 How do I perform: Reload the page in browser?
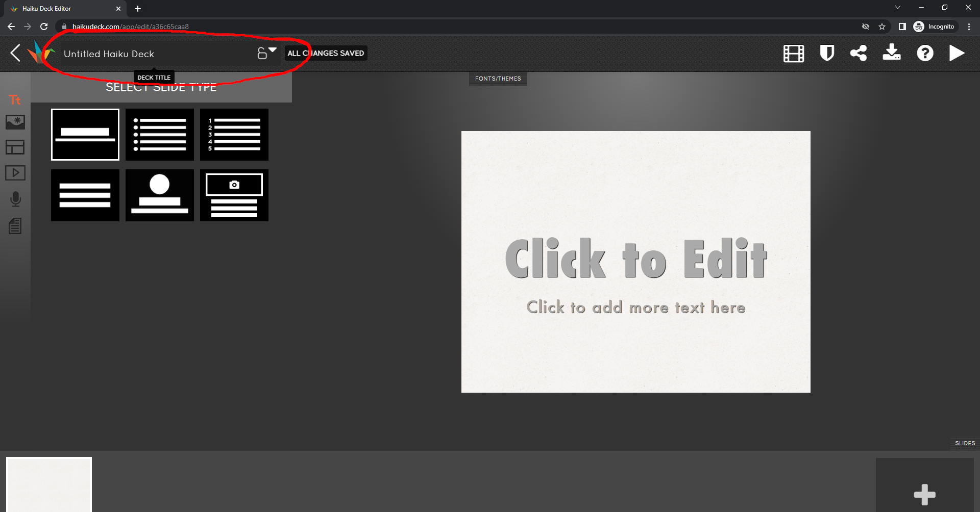click(x=44, y=27)
